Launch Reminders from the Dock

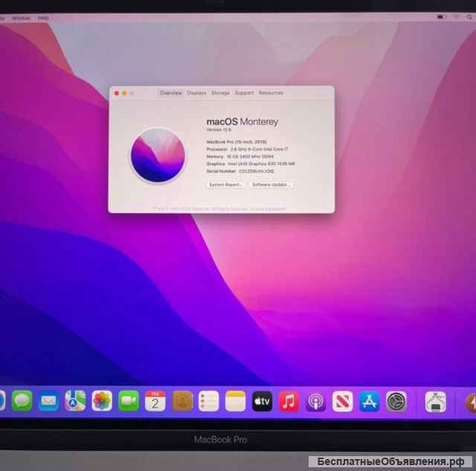[x=209, y=401]
